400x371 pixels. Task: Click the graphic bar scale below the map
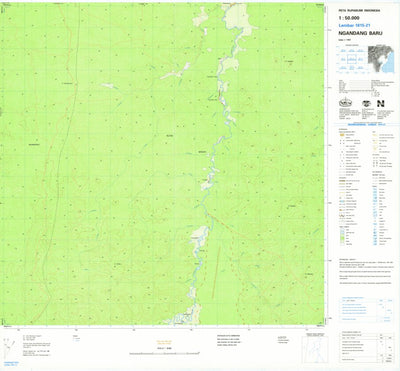[165, 352]
